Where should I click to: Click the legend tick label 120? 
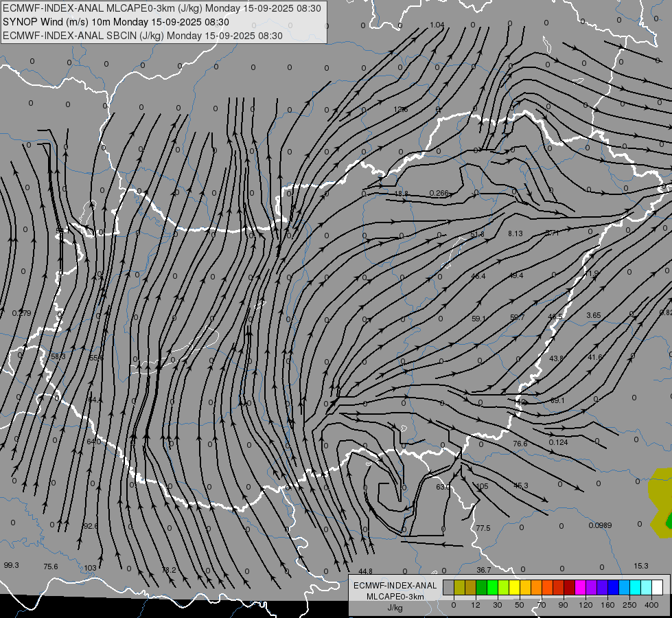[x=586, y=605]
